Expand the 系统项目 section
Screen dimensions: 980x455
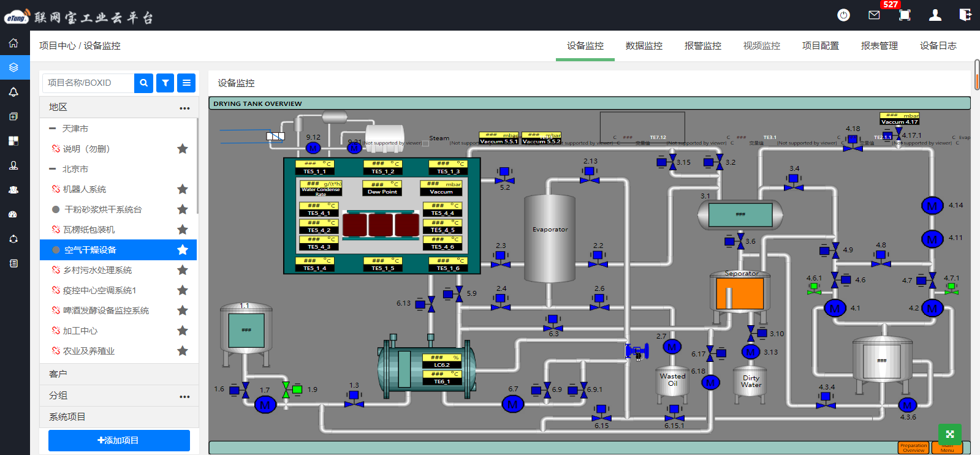(x=120, y=417)
